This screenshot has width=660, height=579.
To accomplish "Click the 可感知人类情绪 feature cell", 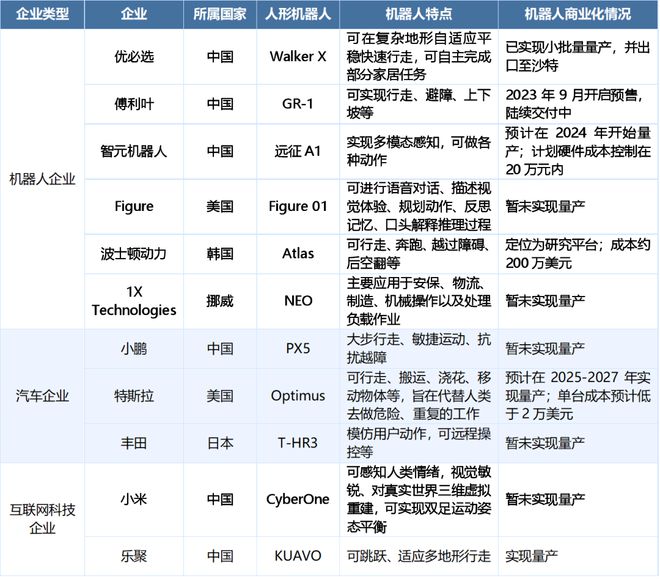I will [x=419, y=499].
